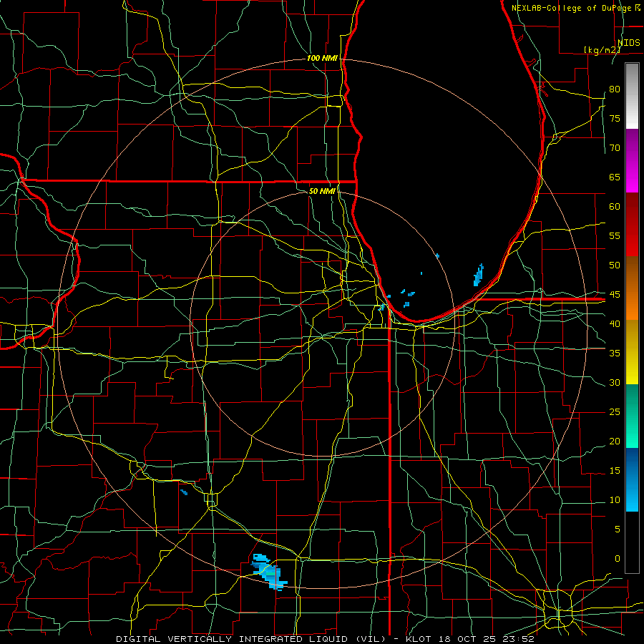Pick the blue segment of color bar
Viewport: 644px width, 644px height.
tap(632, 479)
